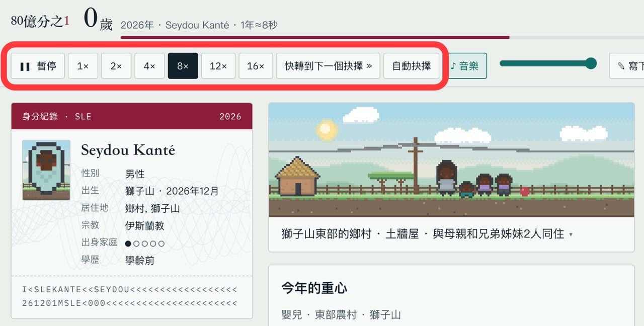Pause the simulation with 暫停 button

pos(38,66)
